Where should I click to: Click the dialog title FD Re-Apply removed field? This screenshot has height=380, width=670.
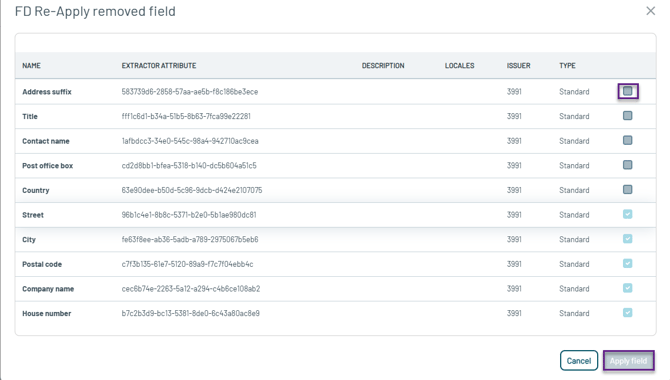click(x=95, y=11)
